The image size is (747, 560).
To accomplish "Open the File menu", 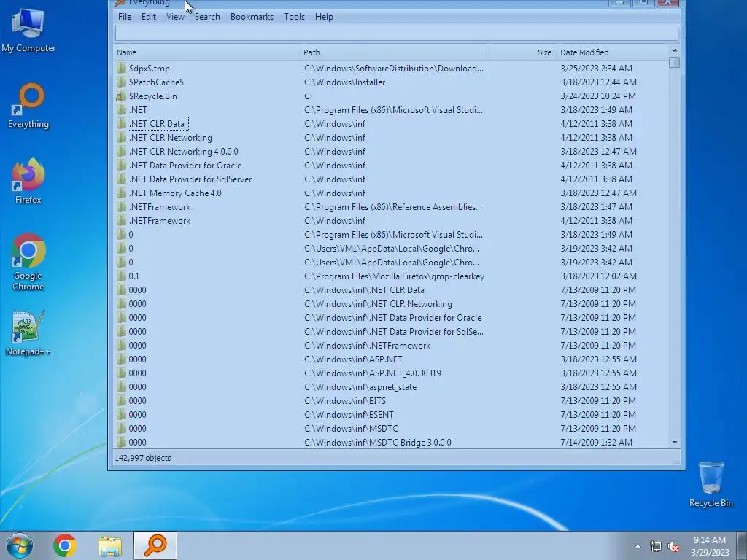I will 125,17.
